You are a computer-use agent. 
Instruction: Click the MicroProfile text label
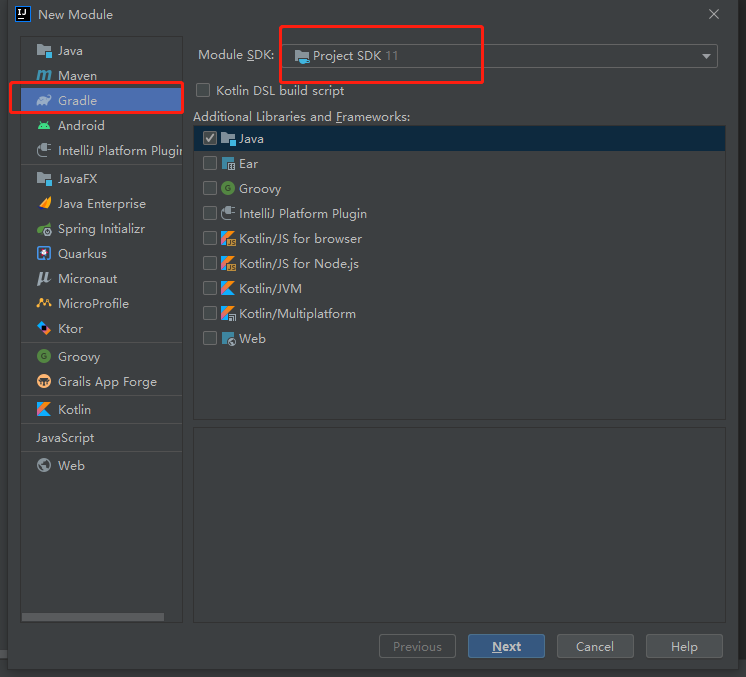[x=93, y=304]
